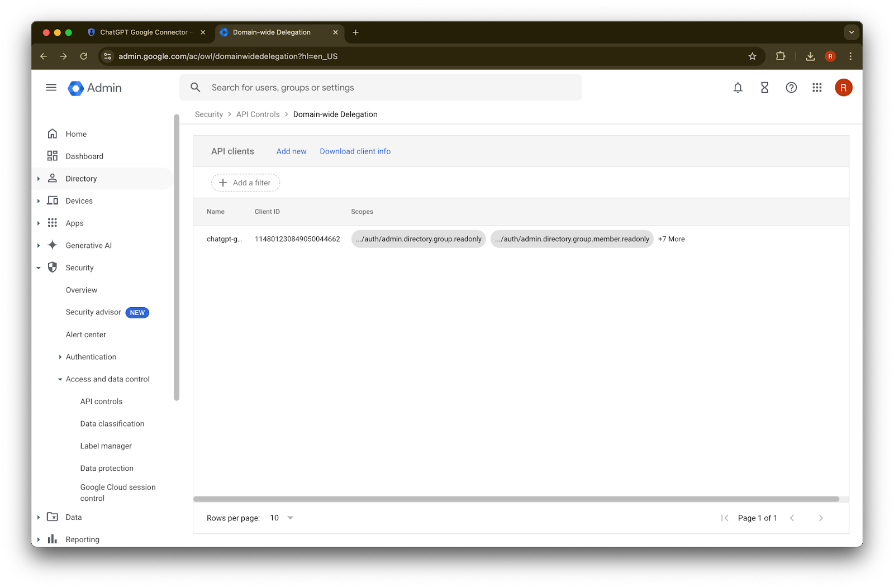The width and height of the screenshot is (894, 588).
Task: View site information icon in address bar
Action: click(108, 56)
